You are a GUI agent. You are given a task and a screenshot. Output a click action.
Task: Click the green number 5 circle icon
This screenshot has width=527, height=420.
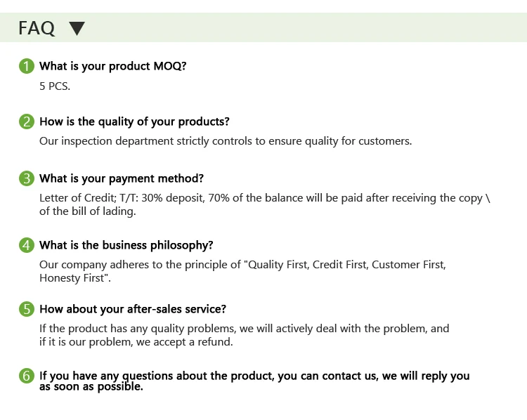pyautogui.click(x=26, y=309)
